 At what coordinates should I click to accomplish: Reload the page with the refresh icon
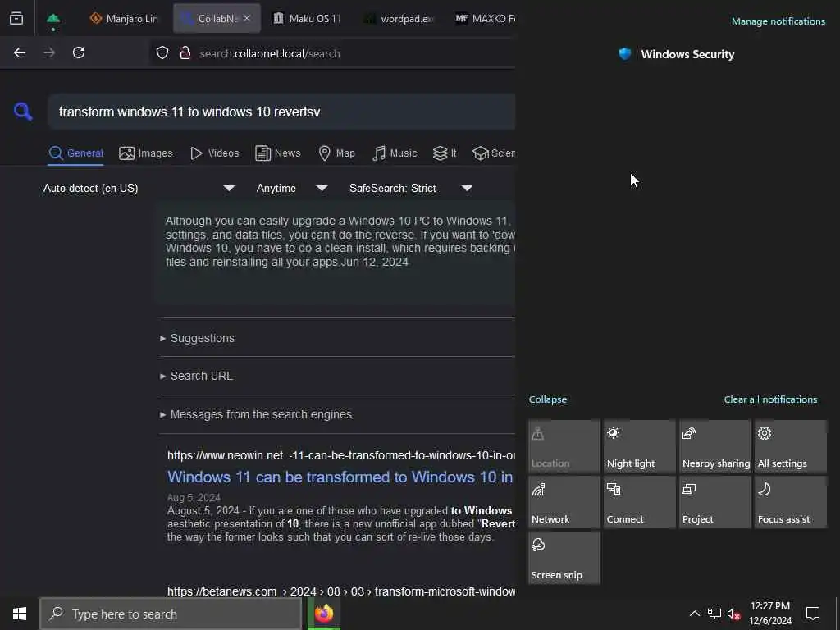click(79, 52)
